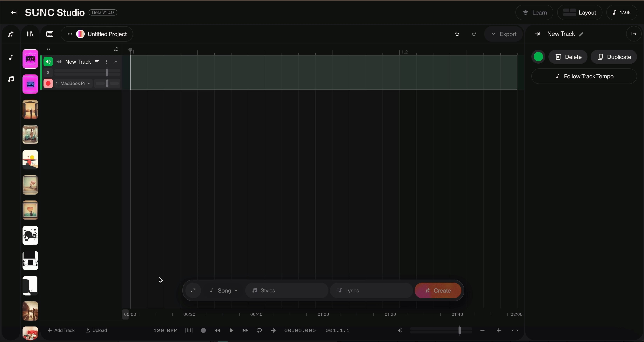This screenshot has height=342, width=644.
Task: Open the Layout menu
Action: click(580, 12)
